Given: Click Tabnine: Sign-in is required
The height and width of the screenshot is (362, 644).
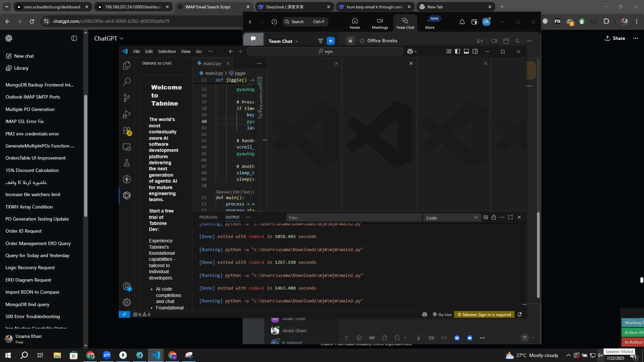Looking at the screenshot, I should click(484, 314).
